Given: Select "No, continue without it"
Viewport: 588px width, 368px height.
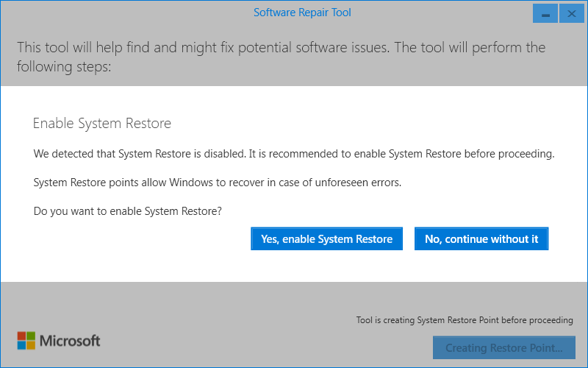Looking at the screenshot, I should coord(481,238).
